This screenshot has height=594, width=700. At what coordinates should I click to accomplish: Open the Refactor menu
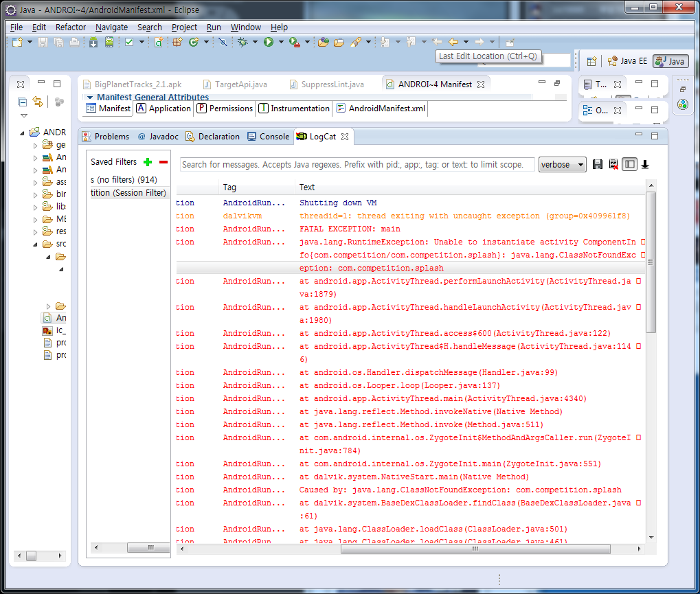tap(71, 27)
